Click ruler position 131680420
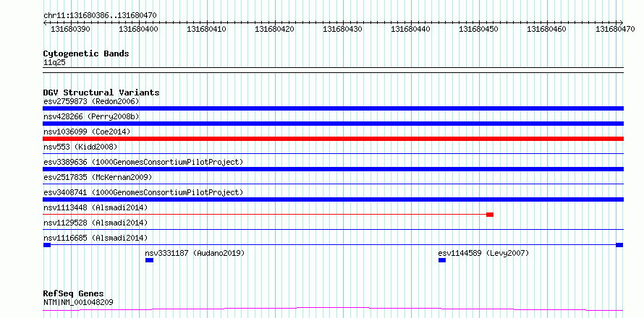Screen dimensions: 644x318 click(x=274, y=29)
